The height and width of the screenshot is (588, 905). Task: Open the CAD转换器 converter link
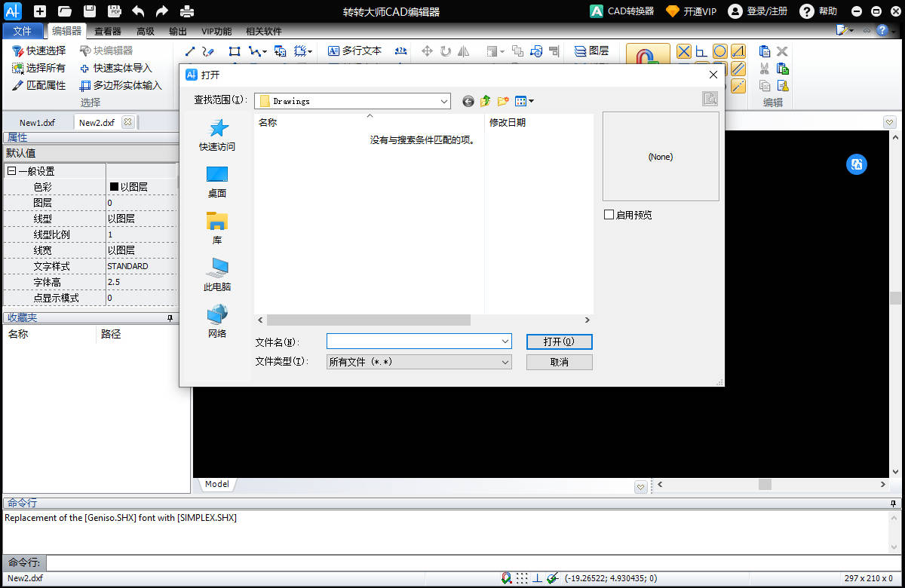pos(622,11)
